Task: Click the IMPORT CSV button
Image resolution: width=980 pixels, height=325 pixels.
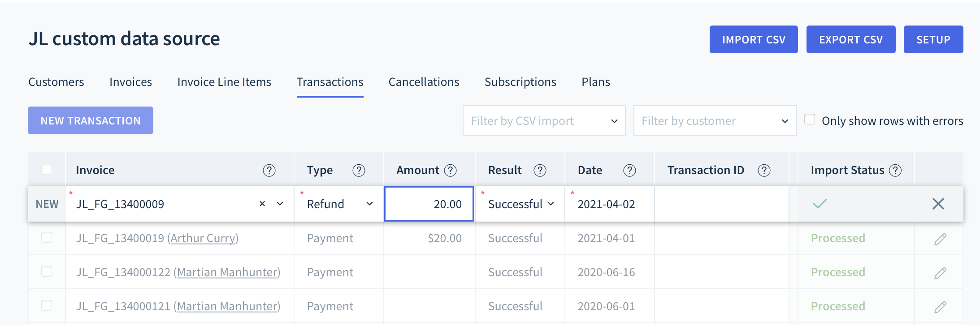Action: click(754, 39)
